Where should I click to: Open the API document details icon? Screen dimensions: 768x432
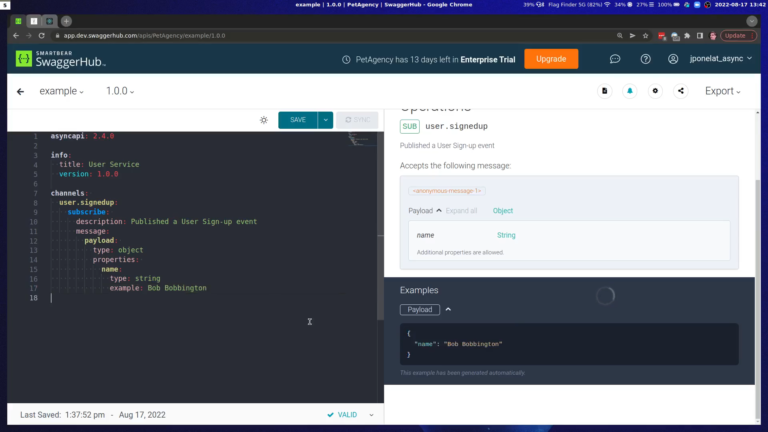pyautogui.click(x=604, y=91)
